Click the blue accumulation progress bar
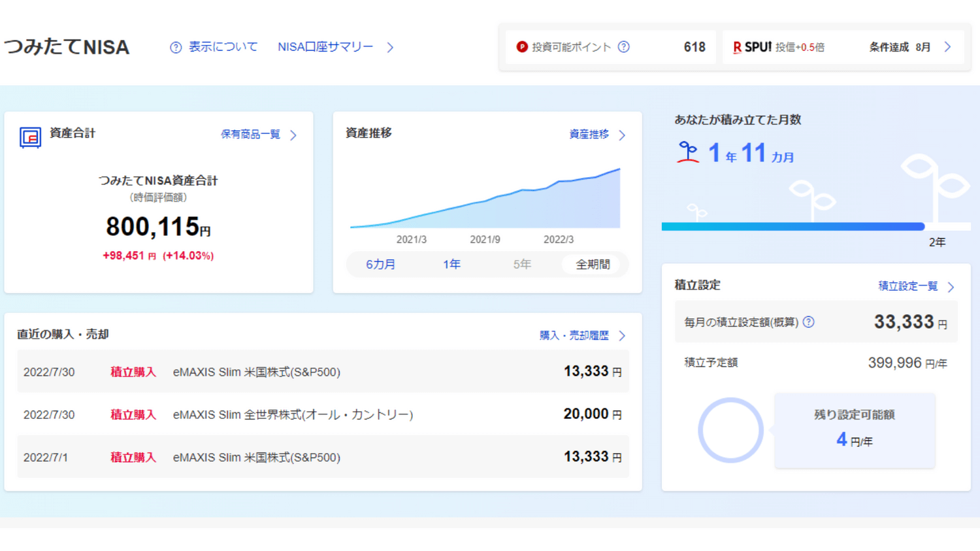Screen dimensions: 980x551 [x=793, y=227]
